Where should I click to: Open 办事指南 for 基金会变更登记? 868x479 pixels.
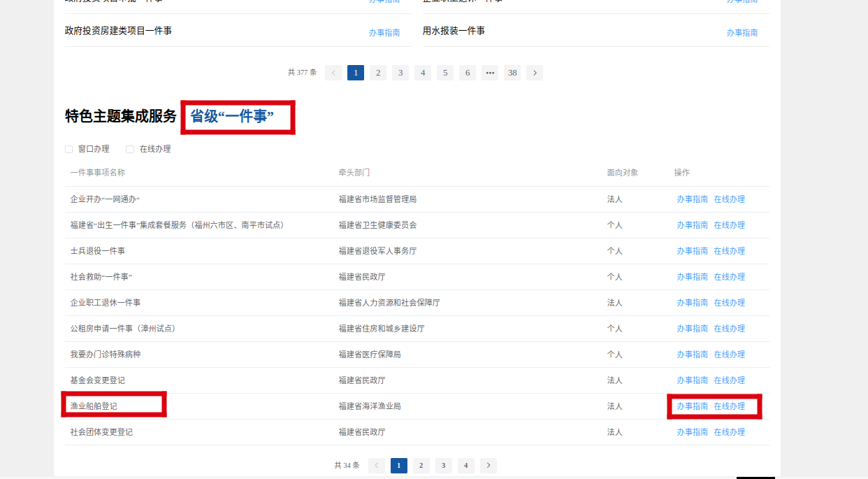(693, 380)
